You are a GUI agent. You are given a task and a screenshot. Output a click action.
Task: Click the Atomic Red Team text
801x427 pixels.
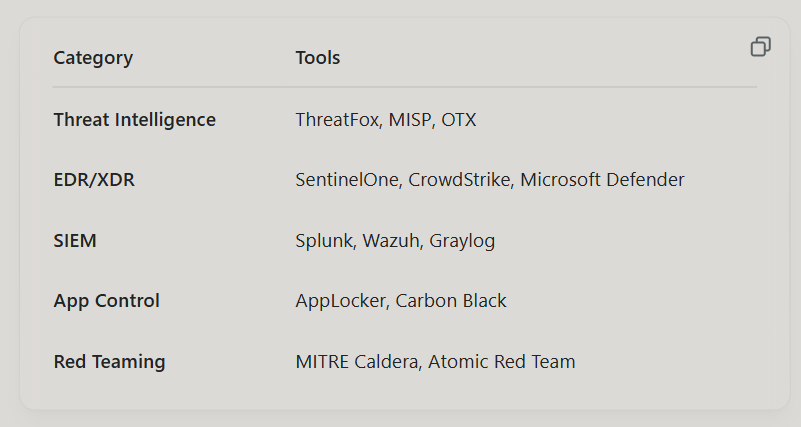[x=502, y=362]
